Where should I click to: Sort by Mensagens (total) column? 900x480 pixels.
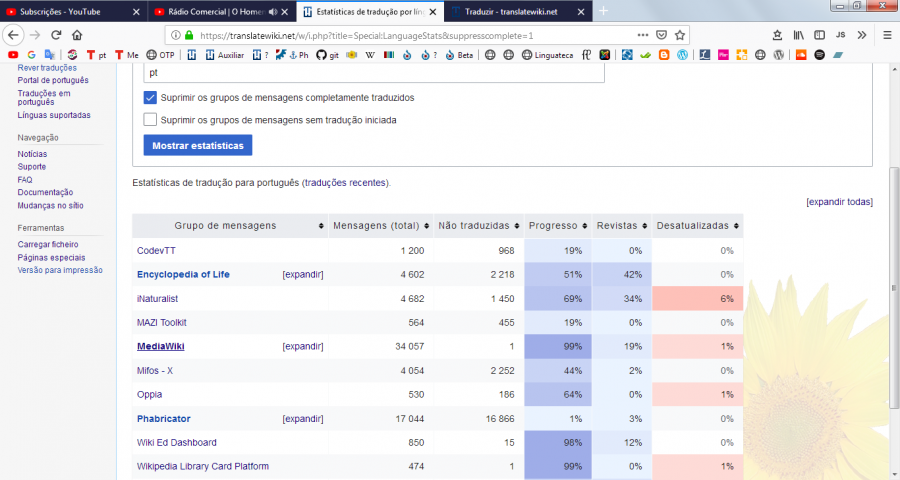(x=381, y=226)
